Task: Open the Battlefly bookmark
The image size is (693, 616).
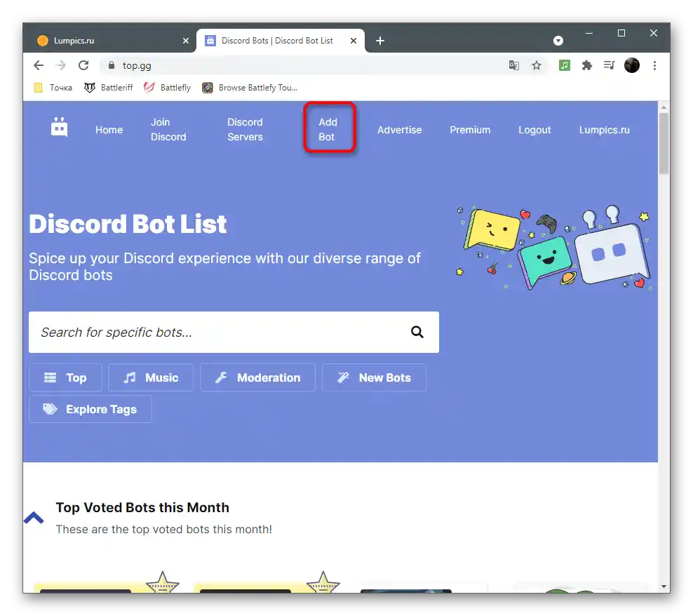Action: pyautogui.click(x=168, y=88)
